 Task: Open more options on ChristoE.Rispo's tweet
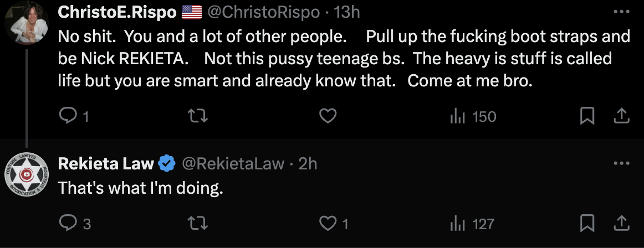pyautogui.click(x=621, y=12)
